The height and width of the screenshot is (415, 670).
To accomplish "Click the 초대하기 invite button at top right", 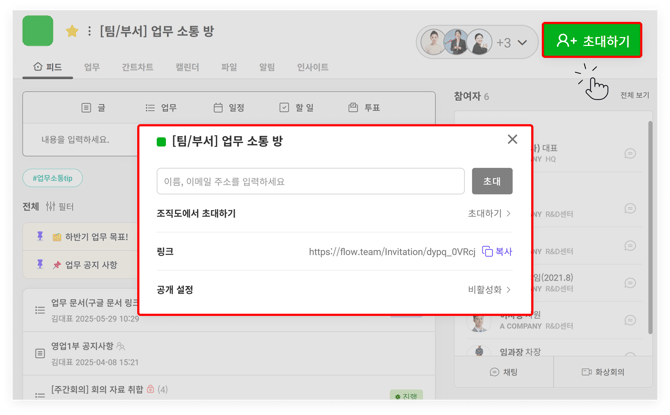I will [x=592, y=41].
